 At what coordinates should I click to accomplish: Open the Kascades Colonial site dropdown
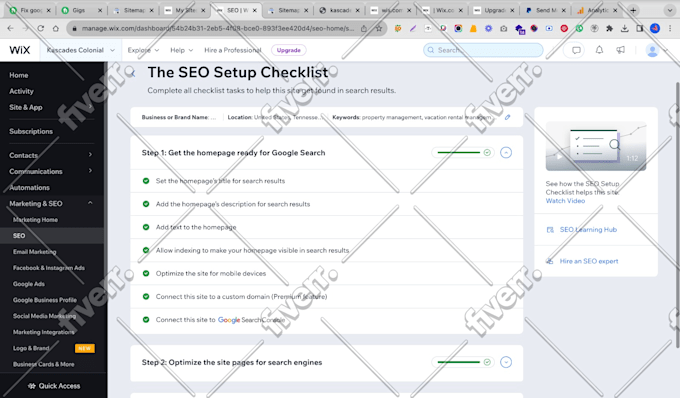pos(81,50)
